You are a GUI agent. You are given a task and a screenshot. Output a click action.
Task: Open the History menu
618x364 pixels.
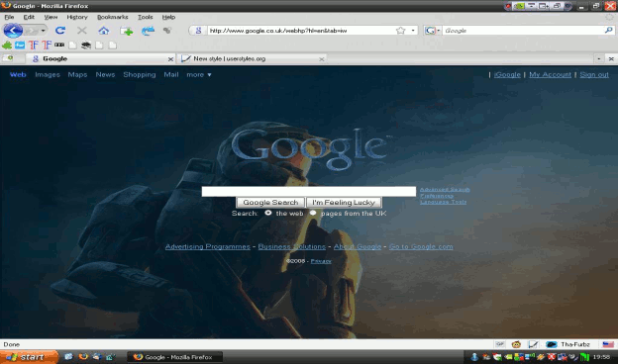click(x=77, y=17)
